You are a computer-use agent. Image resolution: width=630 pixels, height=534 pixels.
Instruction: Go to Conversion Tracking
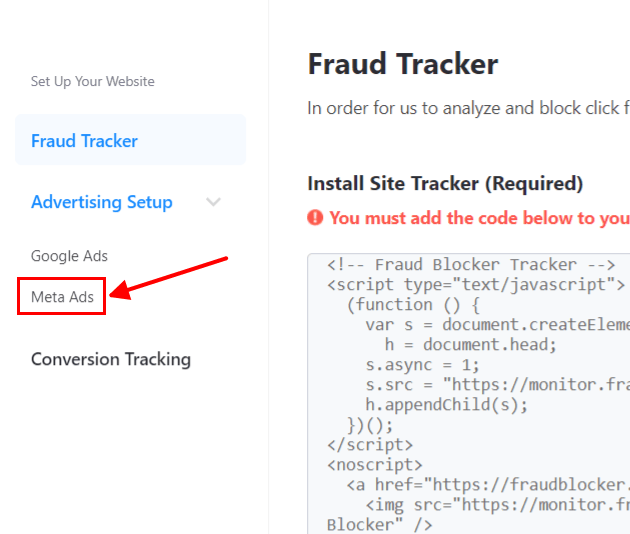(111, 359)
